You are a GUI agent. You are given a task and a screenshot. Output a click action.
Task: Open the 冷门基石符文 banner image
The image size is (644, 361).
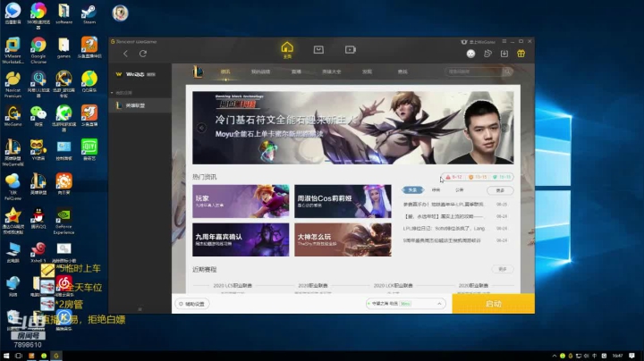click(352, 128)
